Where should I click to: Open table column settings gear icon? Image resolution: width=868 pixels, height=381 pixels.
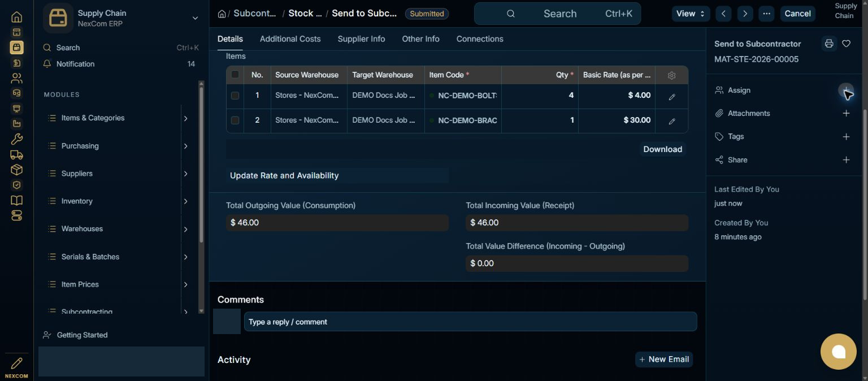672,75
